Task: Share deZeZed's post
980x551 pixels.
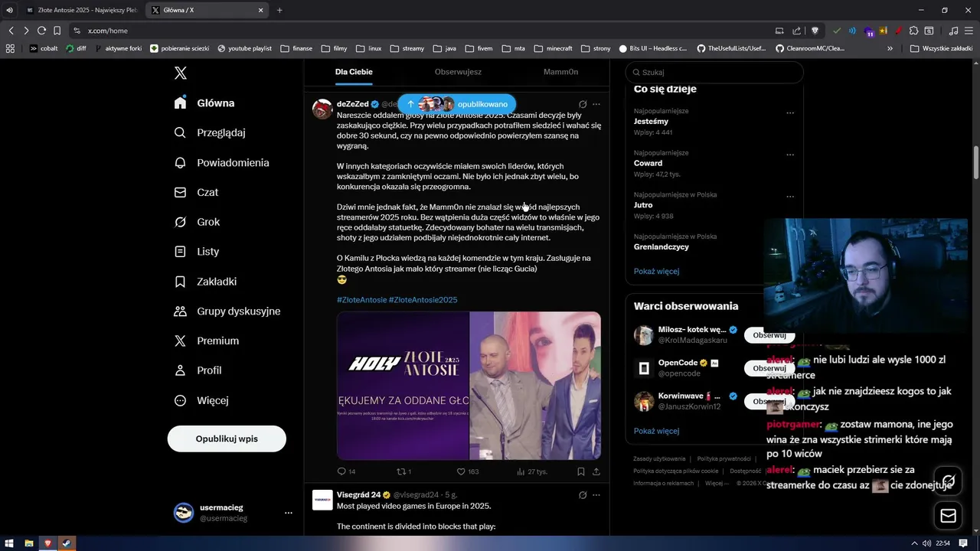Action: tap(596, 471)
